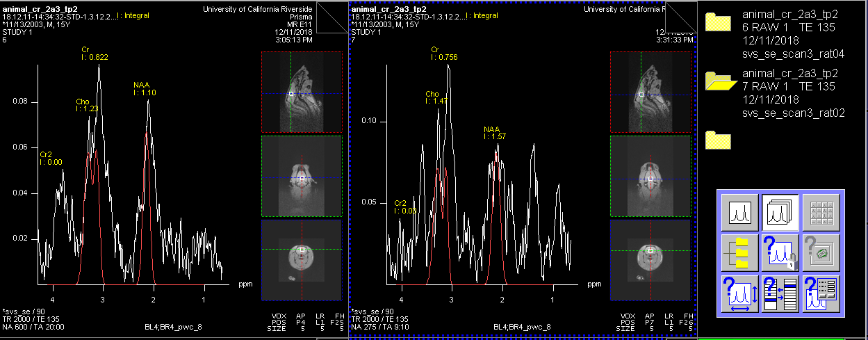Viewport: 868px width, 340px height.
Task: Open folder for series 6 svs_se_scan3_rat04
Action: point(718,22)
